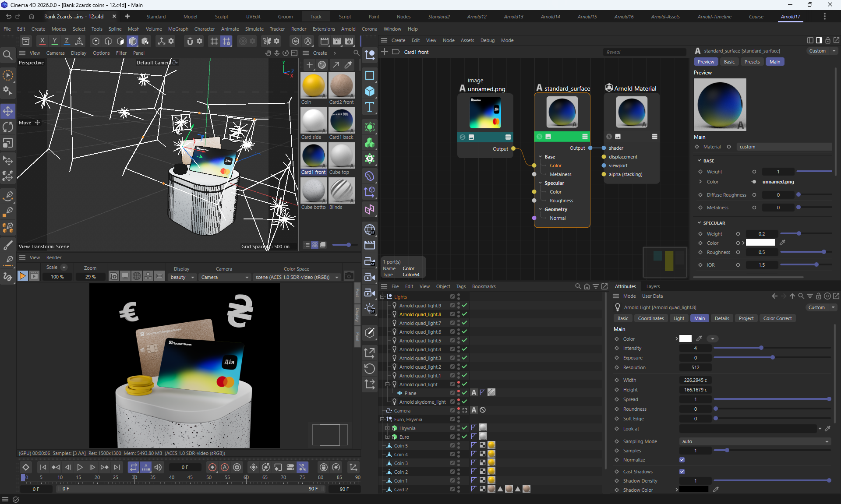Start the Arnold IPR render play button
This screenshot has width=841, height=504.
(22, 276)
